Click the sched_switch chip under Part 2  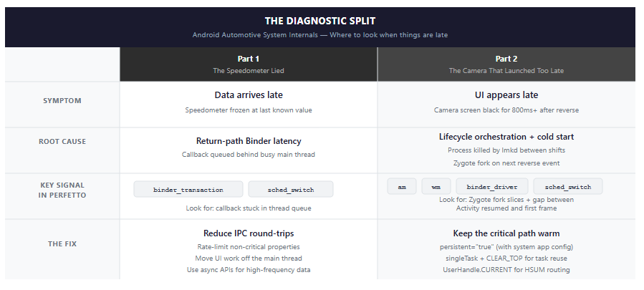tap(568, 186)
